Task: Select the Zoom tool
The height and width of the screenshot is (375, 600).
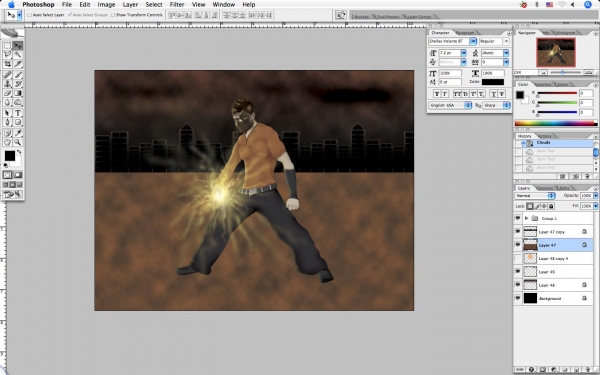Action: click(18, 142)
